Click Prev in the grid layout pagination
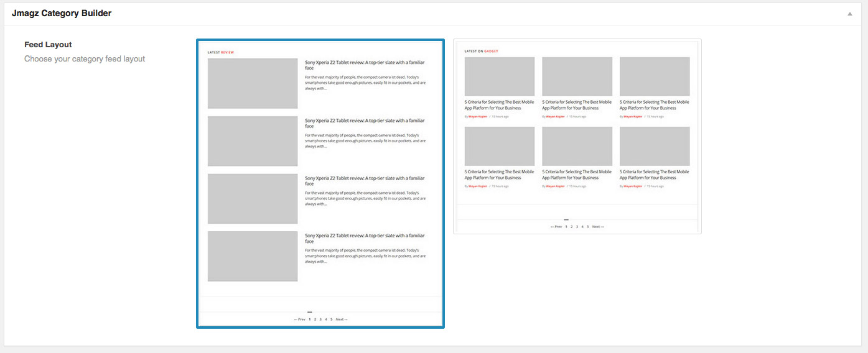The height and width of the screenshot is (353, 868). (556, 227)
